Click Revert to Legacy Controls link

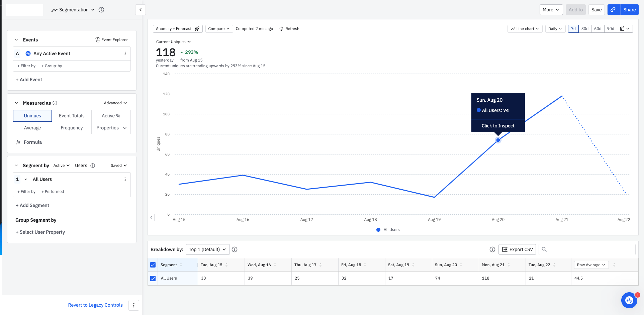tap(95, 305)
